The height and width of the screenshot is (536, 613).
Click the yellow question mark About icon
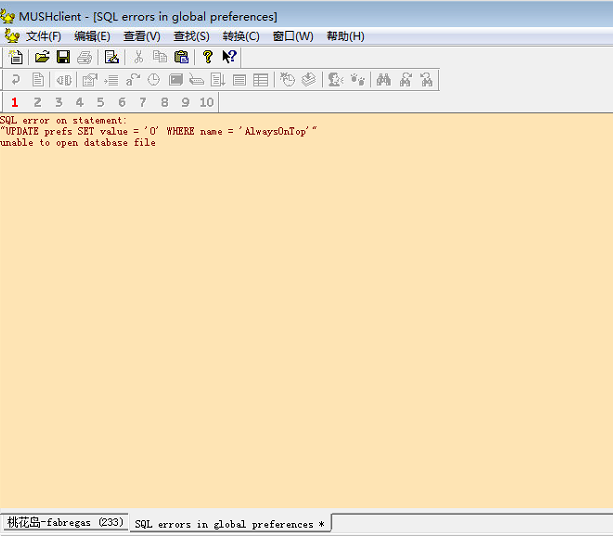pos(208,57)
